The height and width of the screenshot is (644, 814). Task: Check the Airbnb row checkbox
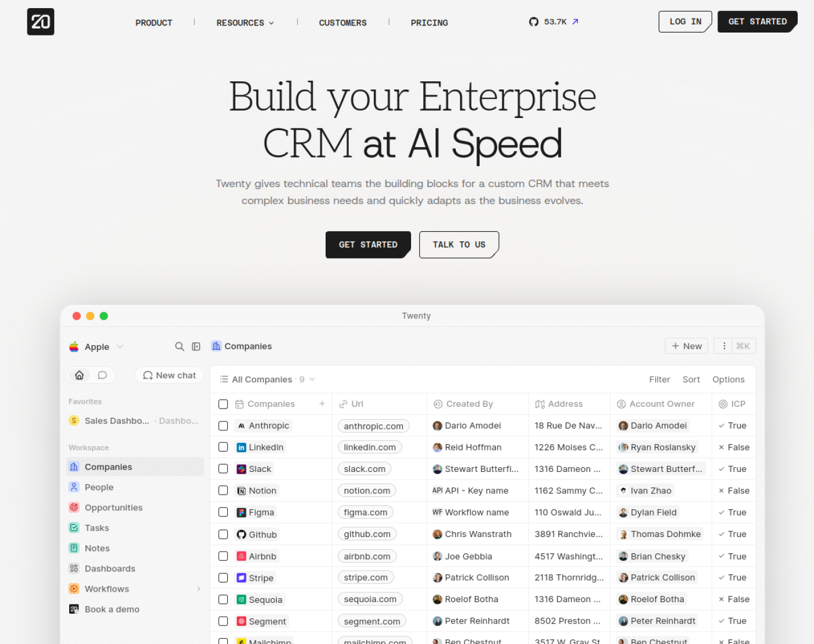tap(223, 556)
